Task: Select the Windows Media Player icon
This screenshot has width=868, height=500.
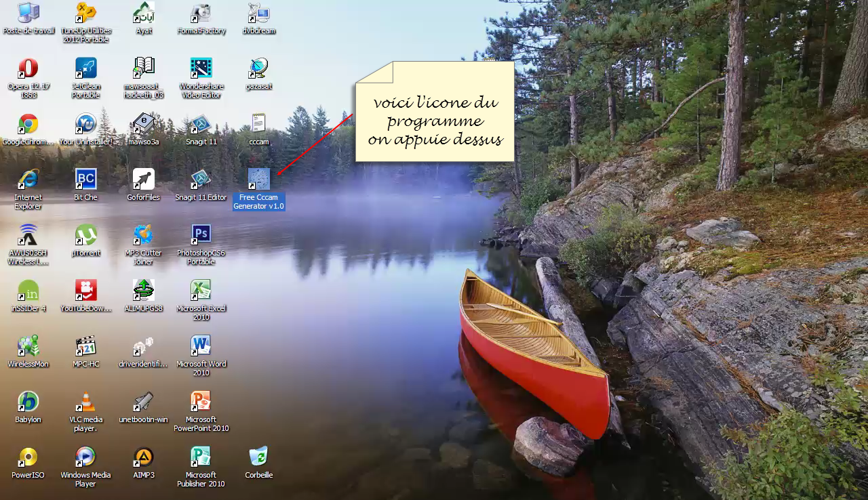Action: [x=85, y=458]
